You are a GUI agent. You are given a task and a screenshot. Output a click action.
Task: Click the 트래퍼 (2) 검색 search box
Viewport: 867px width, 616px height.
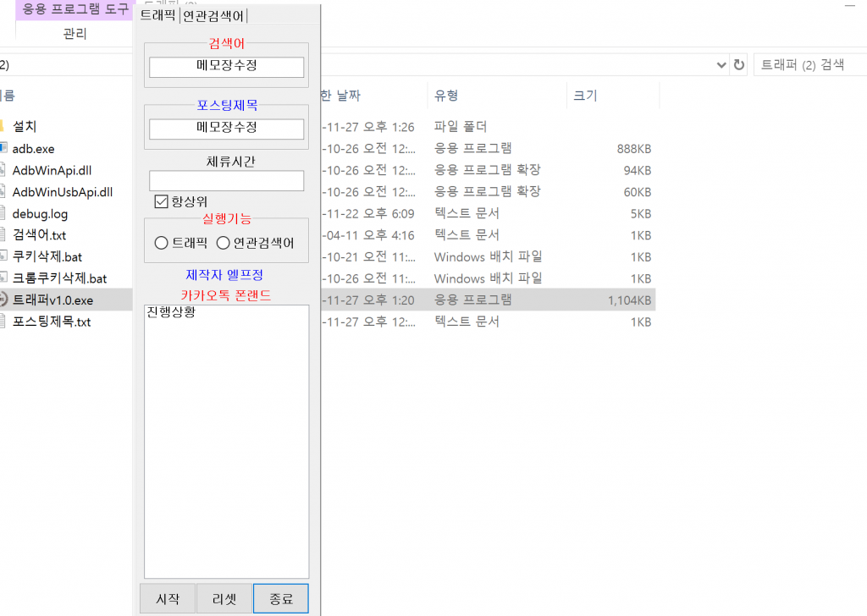coord(809,65)
